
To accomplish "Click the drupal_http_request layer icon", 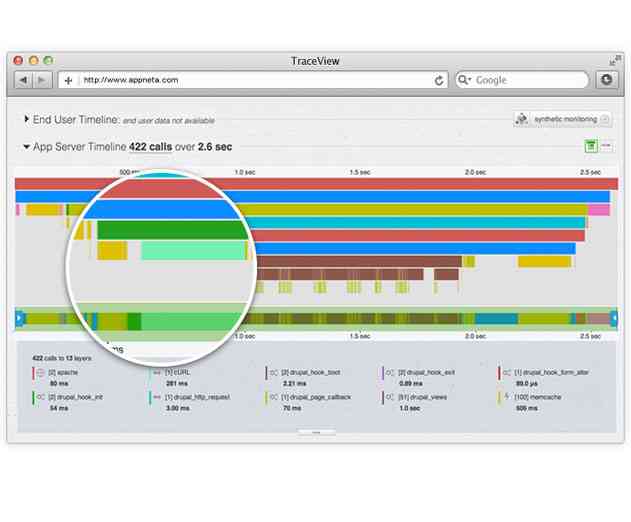I will coord(157,397).
